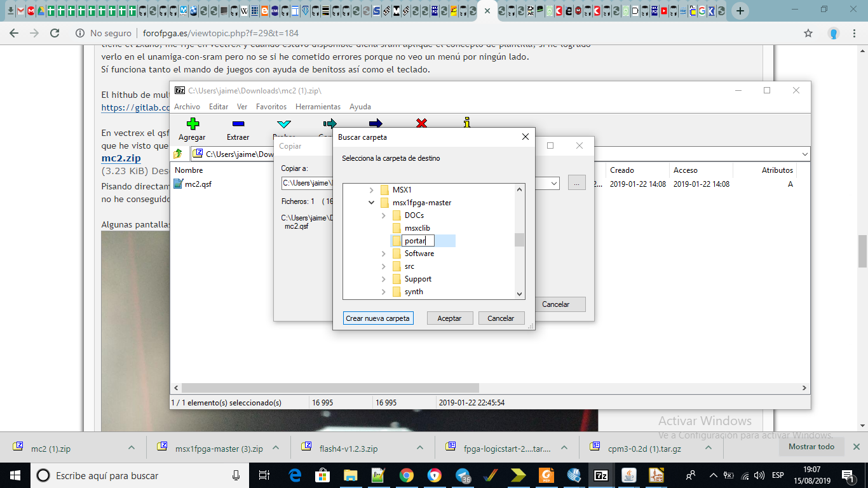Go up one folder level in 7-Zip
Viewport: 868px width, 488px height.
tap(178, 154)
